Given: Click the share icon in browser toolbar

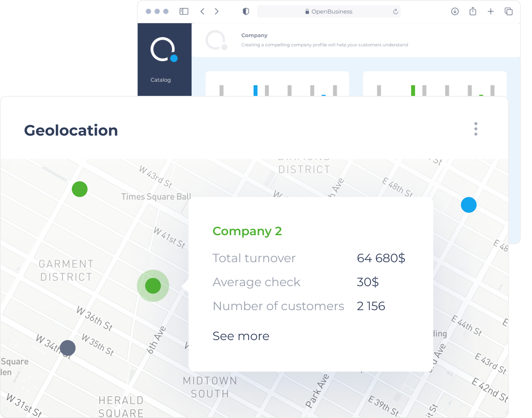Looking at the screenshot, I should point(473,11).
